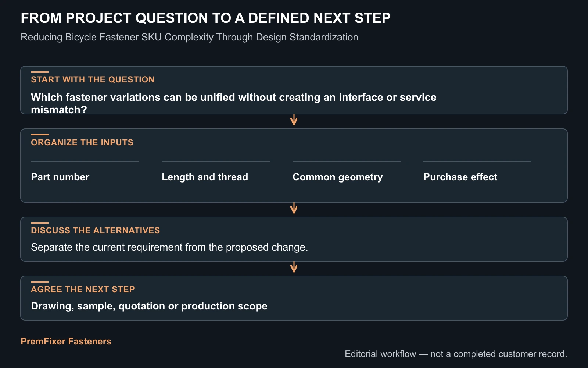Click the PremFixer Fasteners brand name
Screen dimensions: 588x368
point(66,342)
